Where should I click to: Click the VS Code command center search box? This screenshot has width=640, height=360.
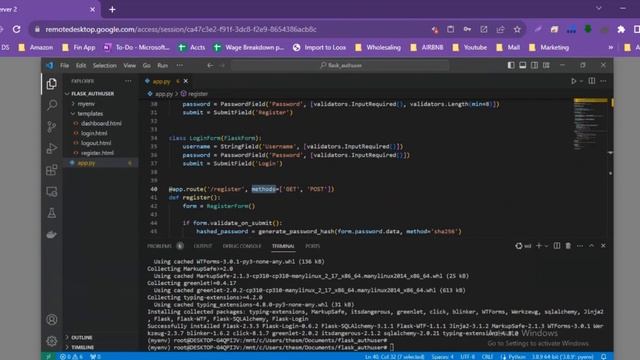340,65
